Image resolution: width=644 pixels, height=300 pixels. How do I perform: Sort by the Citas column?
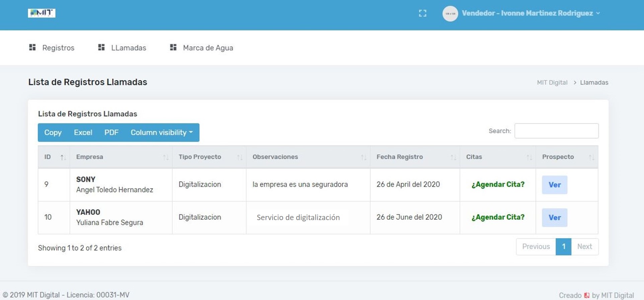pyautogui.click(x=498, y=157)
